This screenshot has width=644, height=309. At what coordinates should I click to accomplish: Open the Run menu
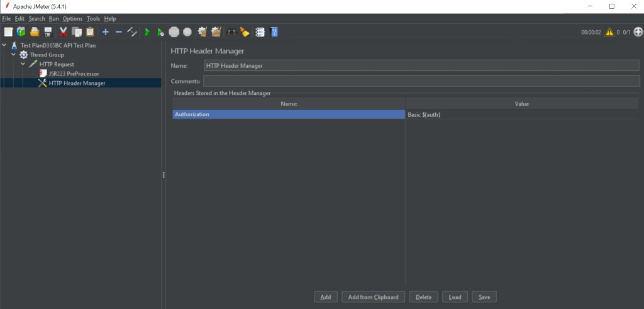point(53,19)
